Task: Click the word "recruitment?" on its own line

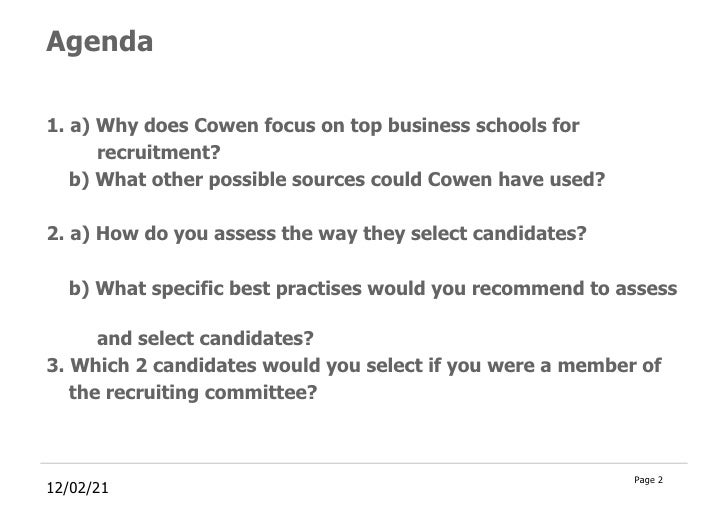Action: pos(159,152)
